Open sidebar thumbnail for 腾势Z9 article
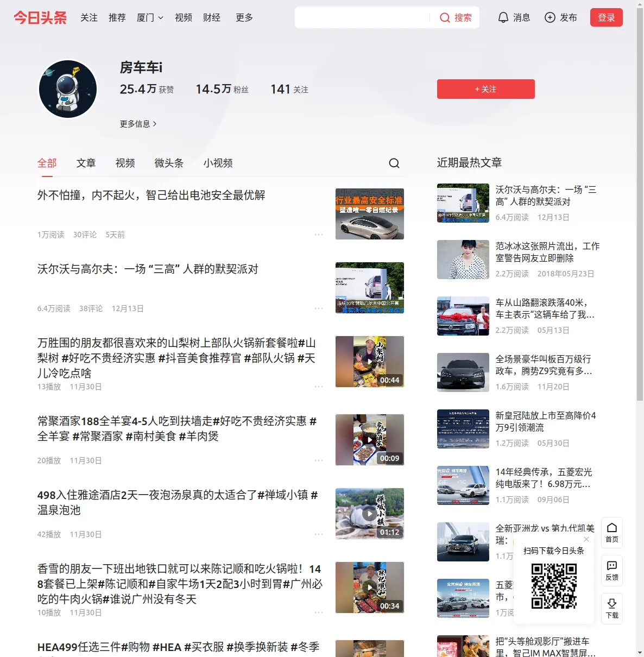Viewport: 644px width, 657px height. (x=463, y=372)
